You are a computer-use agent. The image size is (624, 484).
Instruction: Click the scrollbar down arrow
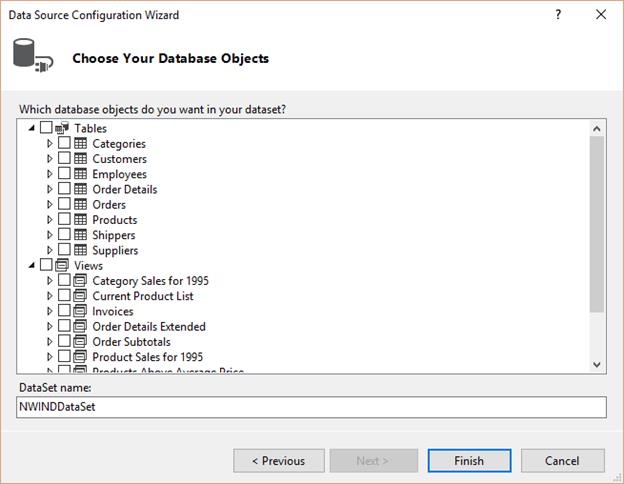(597, 364)
